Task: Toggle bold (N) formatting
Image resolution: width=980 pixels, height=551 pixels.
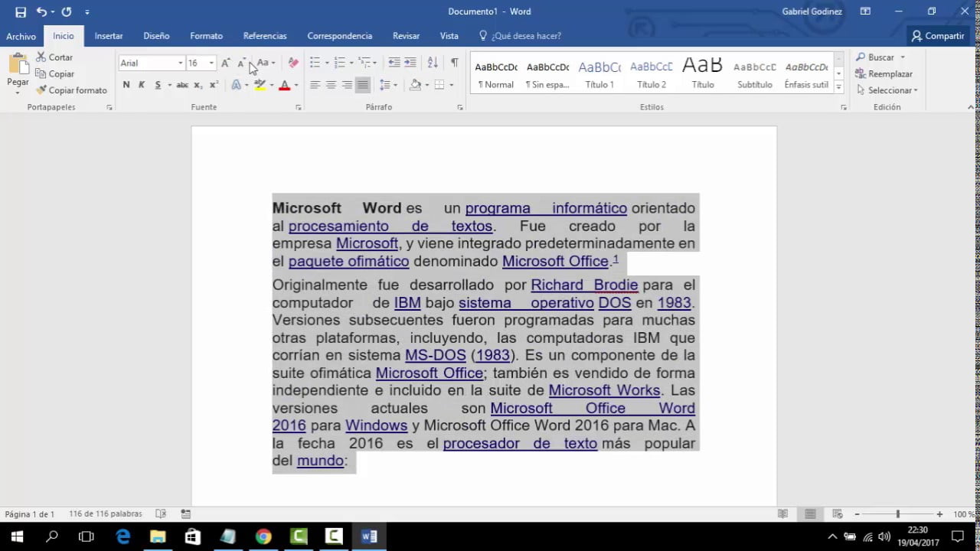Action: coord(126,85)
